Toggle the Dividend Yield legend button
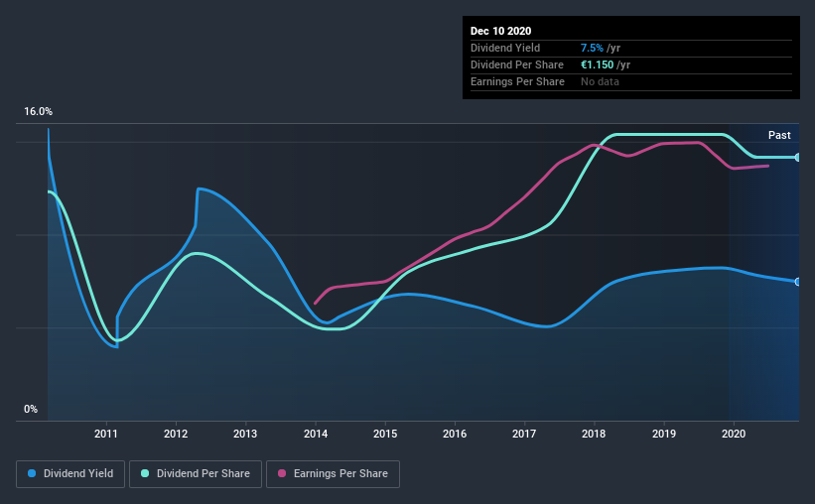The image size is (815, 504). click(70, 474)
